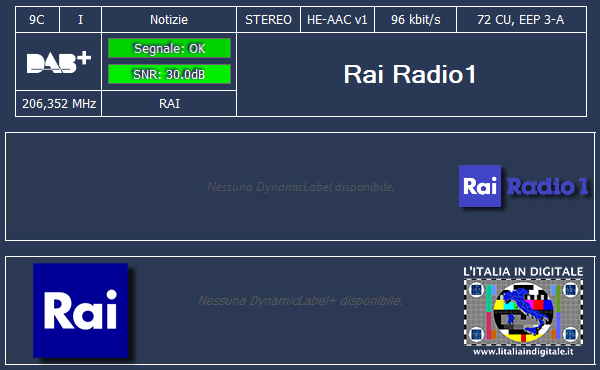Click the Nessuna DynamicLabel disponibile text
Viewport: 600px width, 370px height.
coord(300,187)
